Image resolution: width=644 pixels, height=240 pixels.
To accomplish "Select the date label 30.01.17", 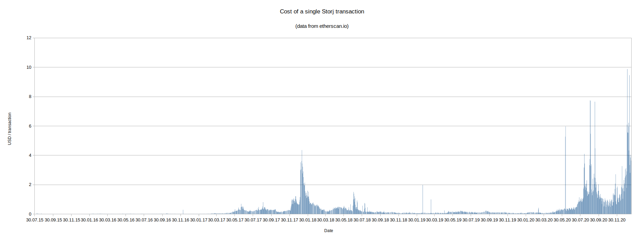I will pos(199,220).
